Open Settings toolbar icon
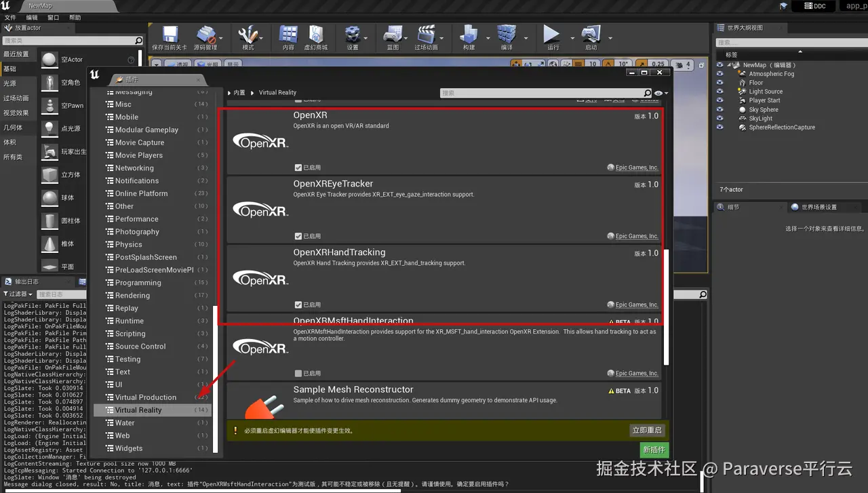Screen dimensions: 868x493 pos(352,34)
